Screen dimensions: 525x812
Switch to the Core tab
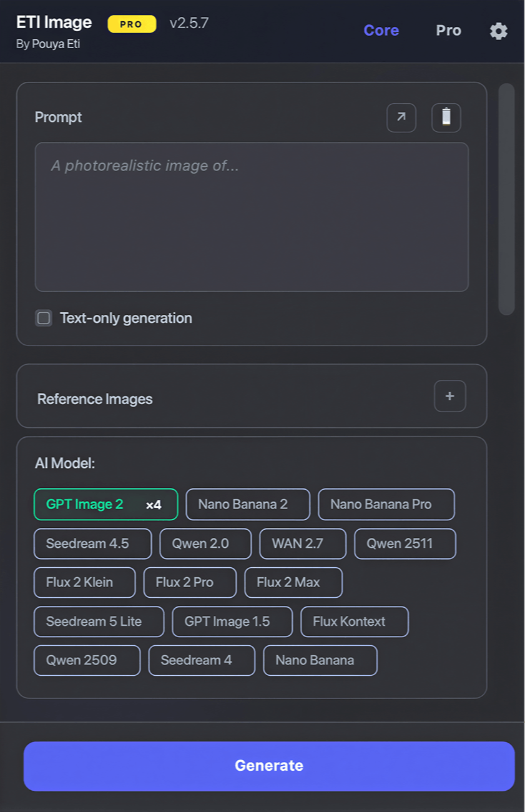(381, 31)
